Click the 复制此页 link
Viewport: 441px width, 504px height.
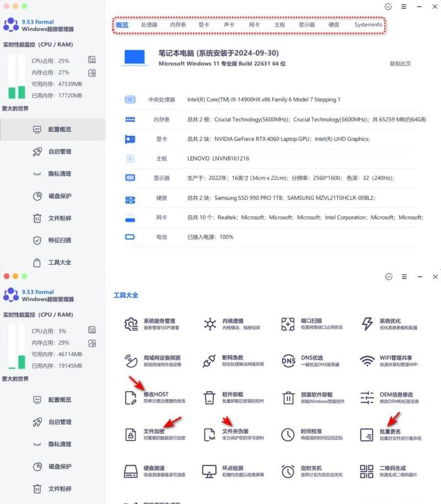pos(400,63)
